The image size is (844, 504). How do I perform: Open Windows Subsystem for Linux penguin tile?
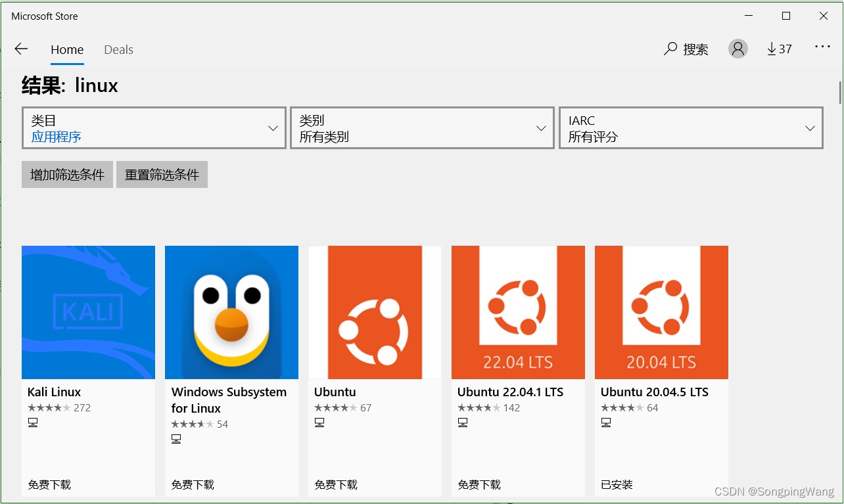click(231, 312)
